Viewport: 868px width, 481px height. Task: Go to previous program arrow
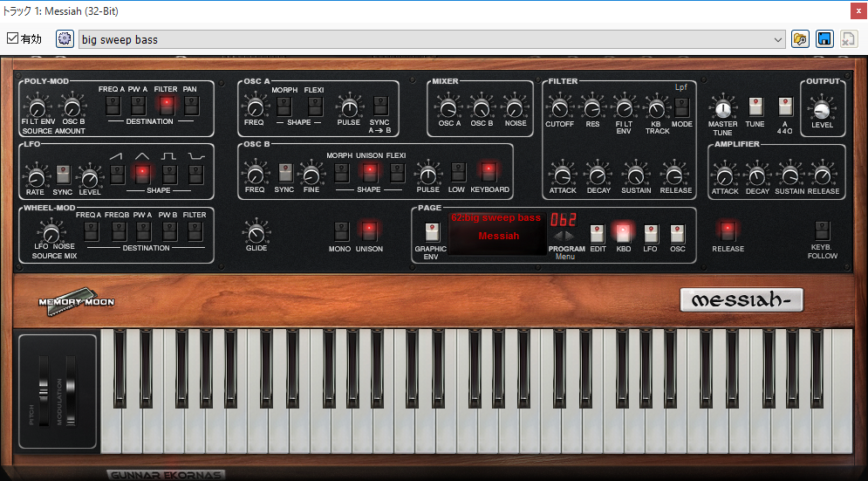coord(559,236)
